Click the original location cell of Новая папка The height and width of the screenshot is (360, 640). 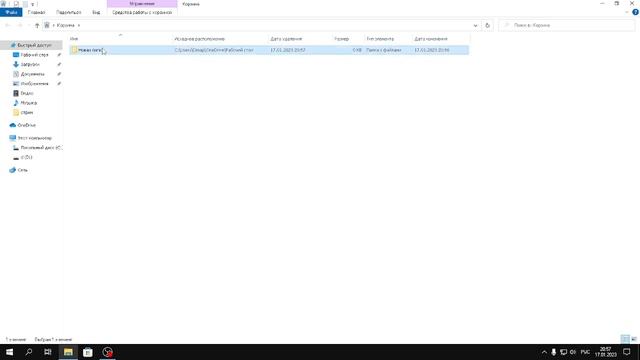coord(214,50)
